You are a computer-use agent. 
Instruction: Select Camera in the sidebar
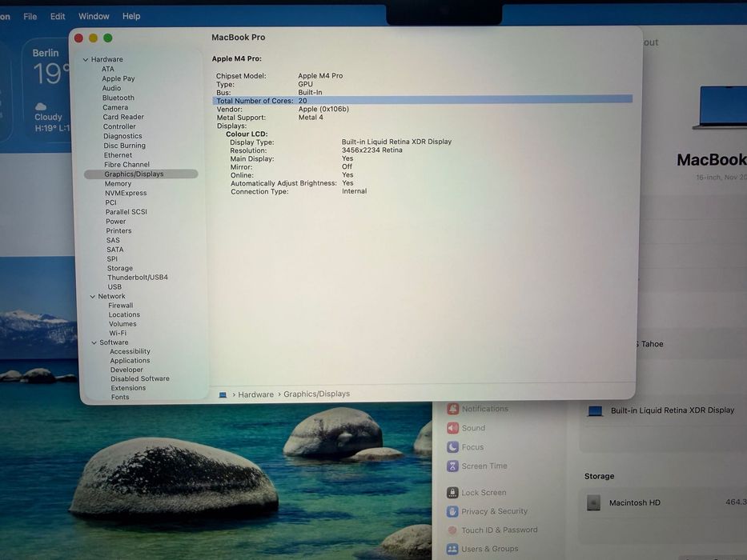115,107
